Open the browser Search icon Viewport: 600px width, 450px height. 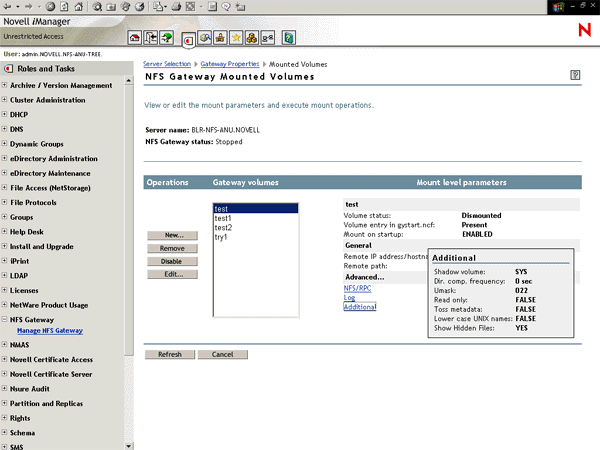pos(97,7)
